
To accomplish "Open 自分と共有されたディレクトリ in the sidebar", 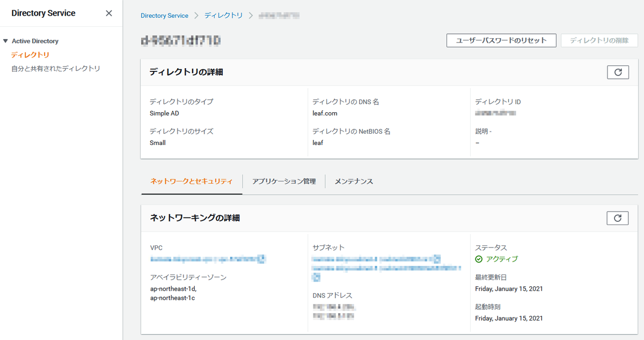I will point(56,69).
